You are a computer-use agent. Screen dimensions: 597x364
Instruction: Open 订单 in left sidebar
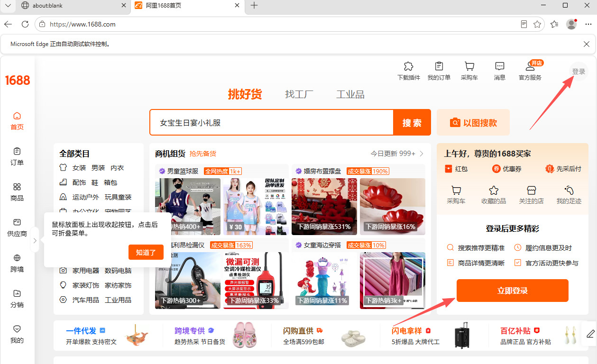click(17, 157)
